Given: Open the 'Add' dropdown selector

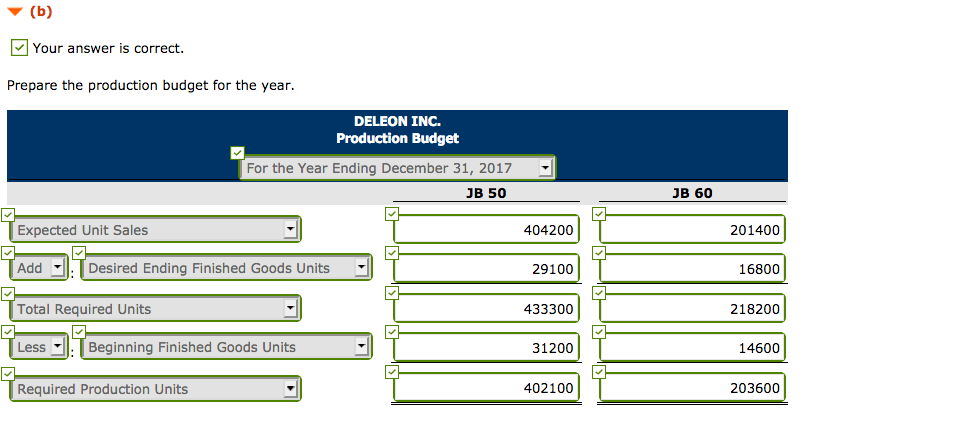Looking at the screenshot, I should [38, 268].
